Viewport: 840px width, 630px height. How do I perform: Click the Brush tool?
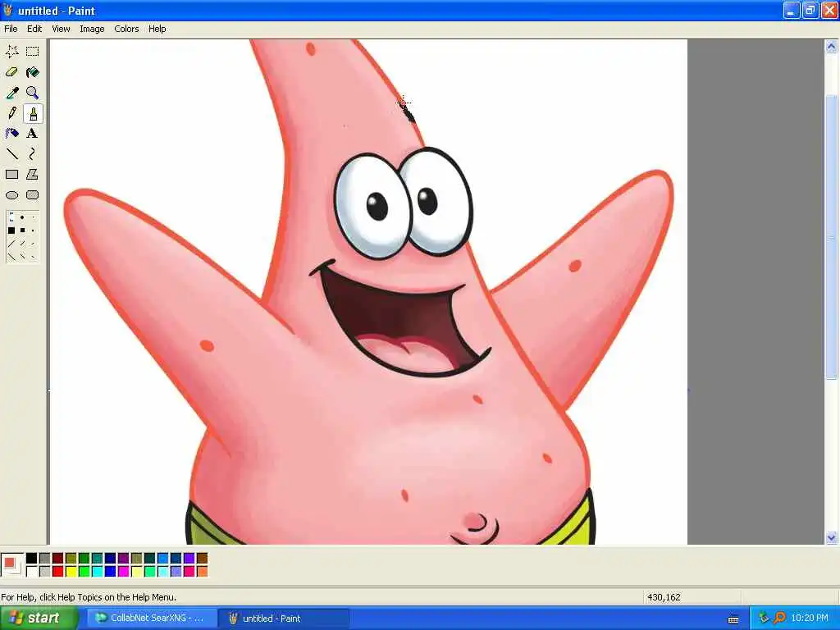[33, 113]
